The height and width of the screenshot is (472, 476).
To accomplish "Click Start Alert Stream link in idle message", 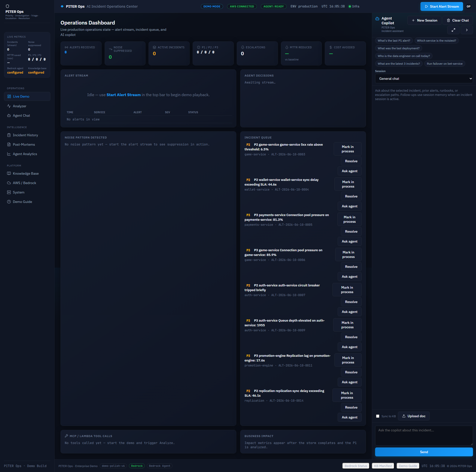I will 123,95.
